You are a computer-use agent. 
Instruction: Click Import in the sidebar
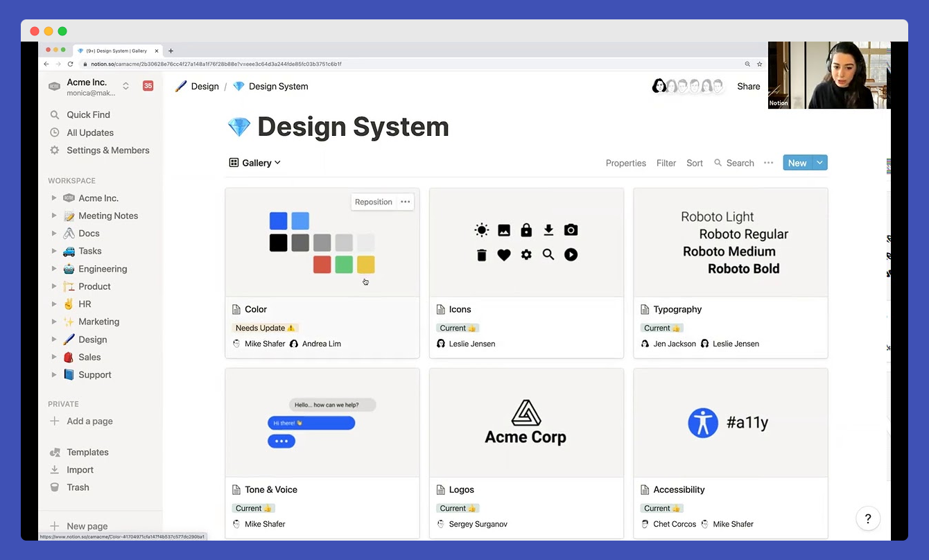tap(80, 469)
